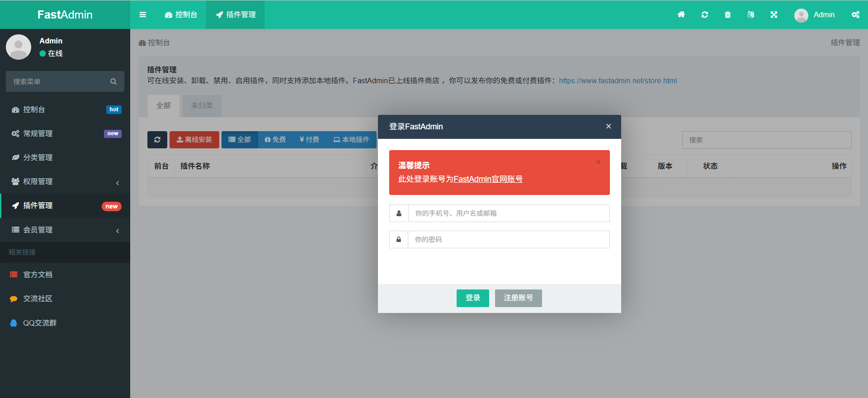Filter plugins by 免费
The image size is (868, 398).
[x=275, y=140]
